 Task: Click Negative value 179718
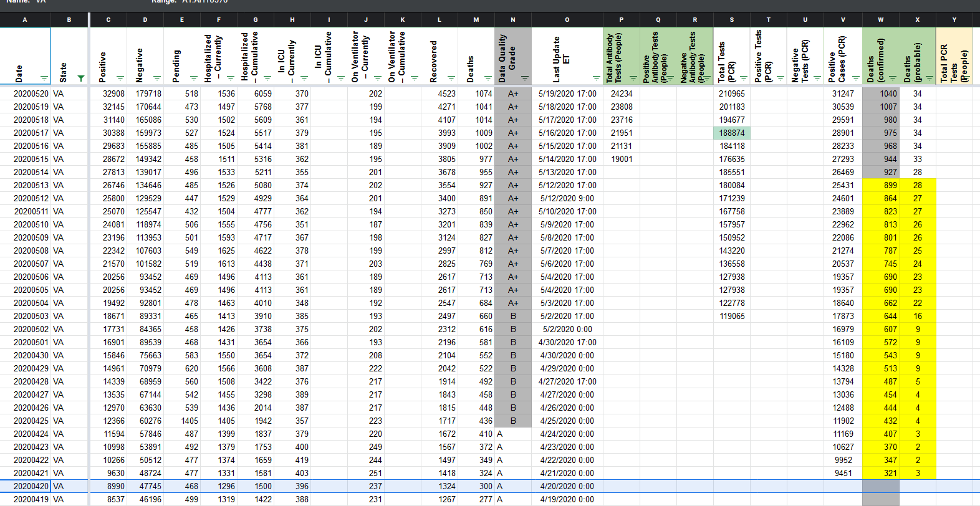[x=145, y=93]
